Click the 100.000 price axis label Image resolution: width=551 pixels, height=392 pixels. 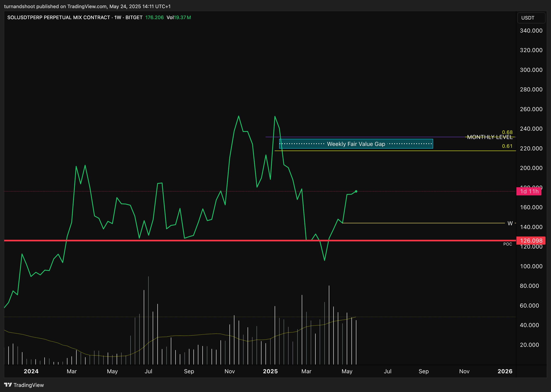tap(531, 266)
